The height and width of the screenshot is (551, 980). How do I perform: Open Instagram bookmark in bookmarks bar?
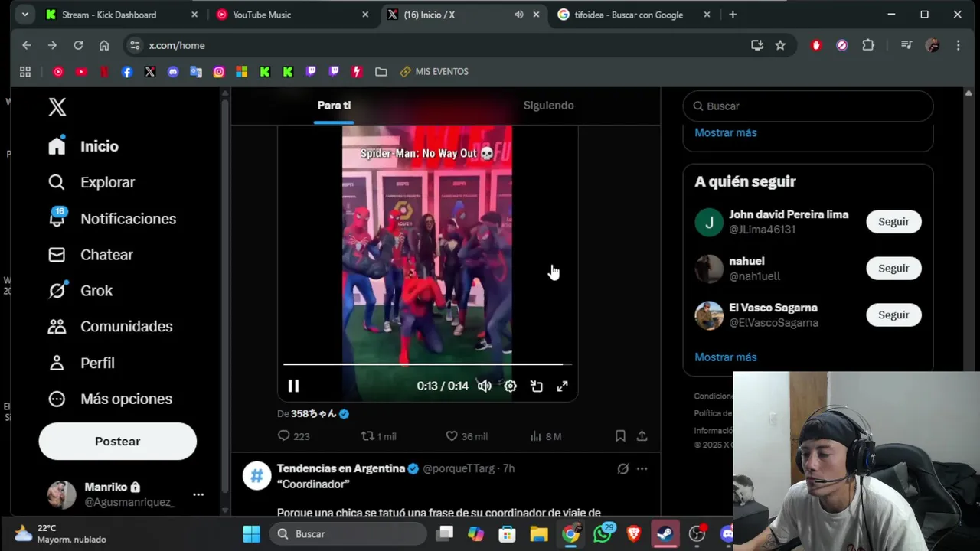click(219, 72)
